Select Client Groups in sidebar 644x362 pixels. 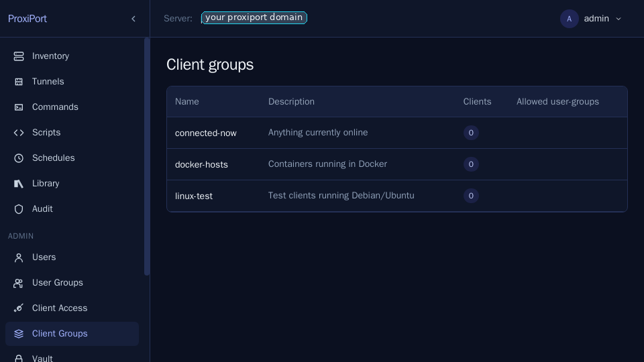(x=72, y=334)
